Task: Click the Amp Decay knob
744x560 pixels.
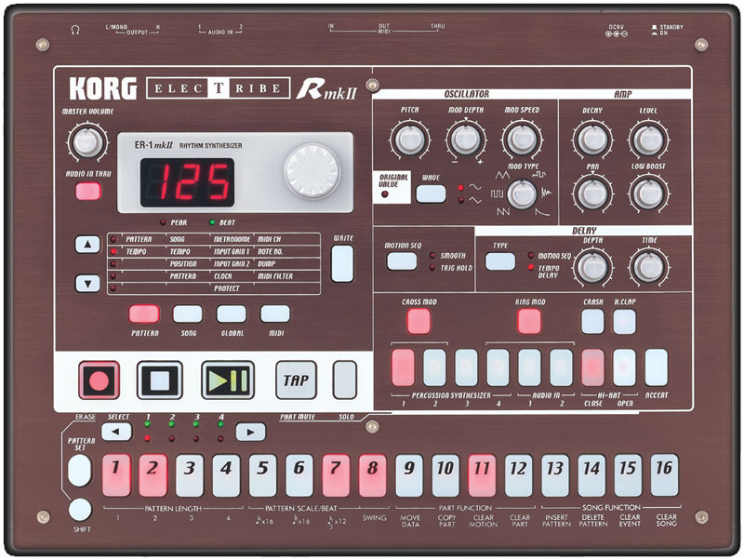Action: click(592, 140)
